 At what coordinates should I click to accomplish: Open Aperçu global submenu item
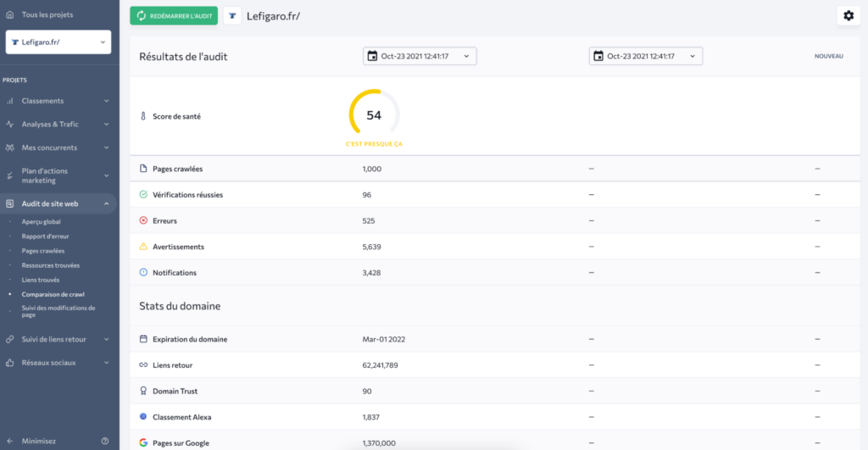coord(41,221)
